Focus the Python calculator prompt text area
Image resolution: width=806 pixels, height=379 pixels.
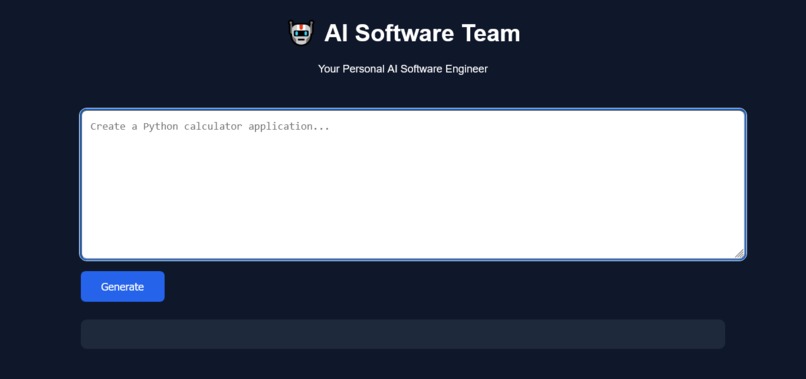(x=413, y=185)
